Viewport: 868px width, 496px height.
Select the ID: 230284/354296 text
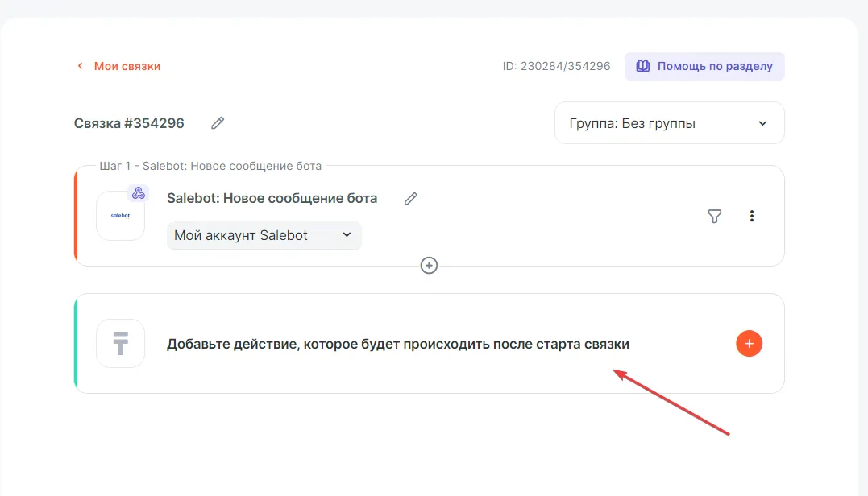tap(556, 66)
